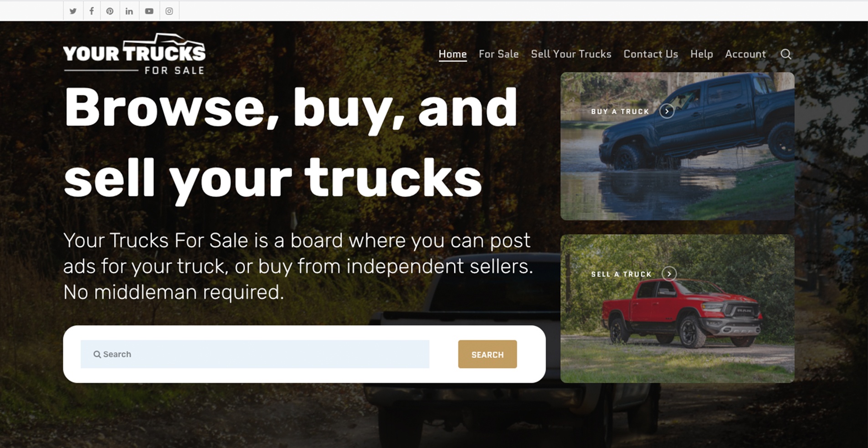Select the red truck Sell card image

pyautogui.click(x=678, y=309)
